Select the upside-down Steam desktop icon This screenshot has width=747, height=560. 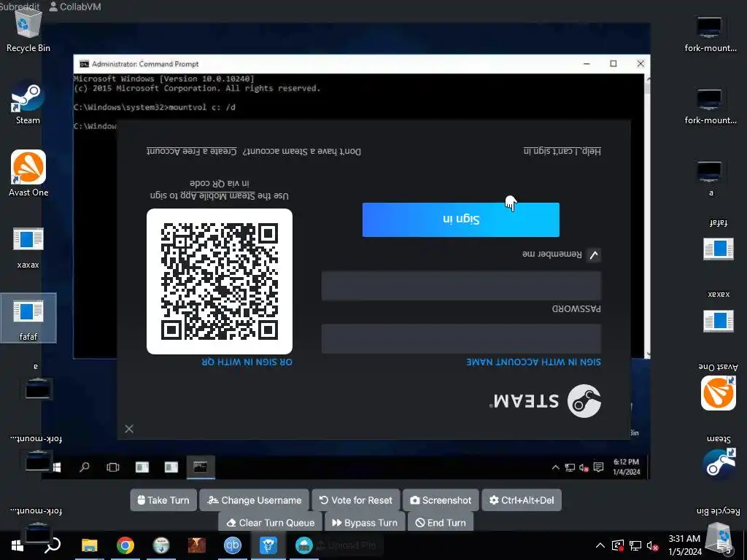point(719,457)
